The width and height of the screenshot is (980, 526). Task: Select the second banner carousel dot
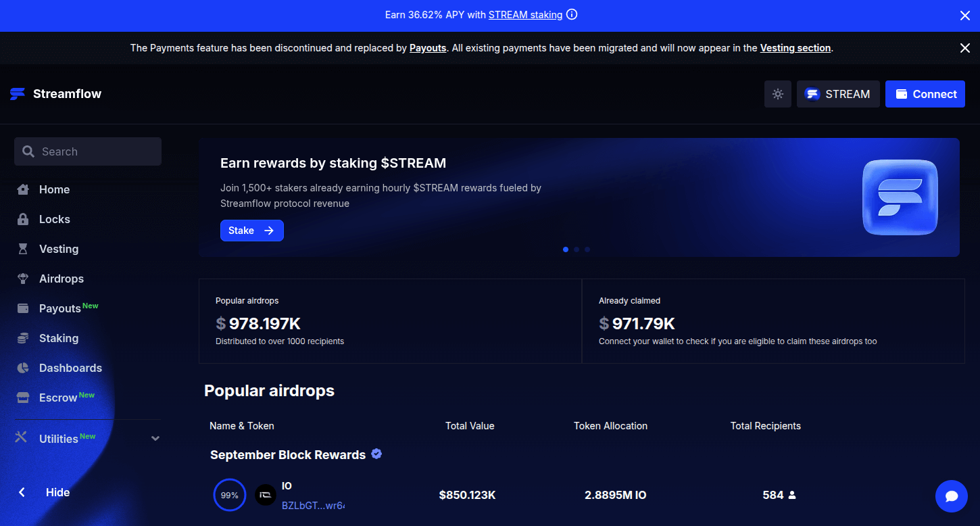point(577,249)
